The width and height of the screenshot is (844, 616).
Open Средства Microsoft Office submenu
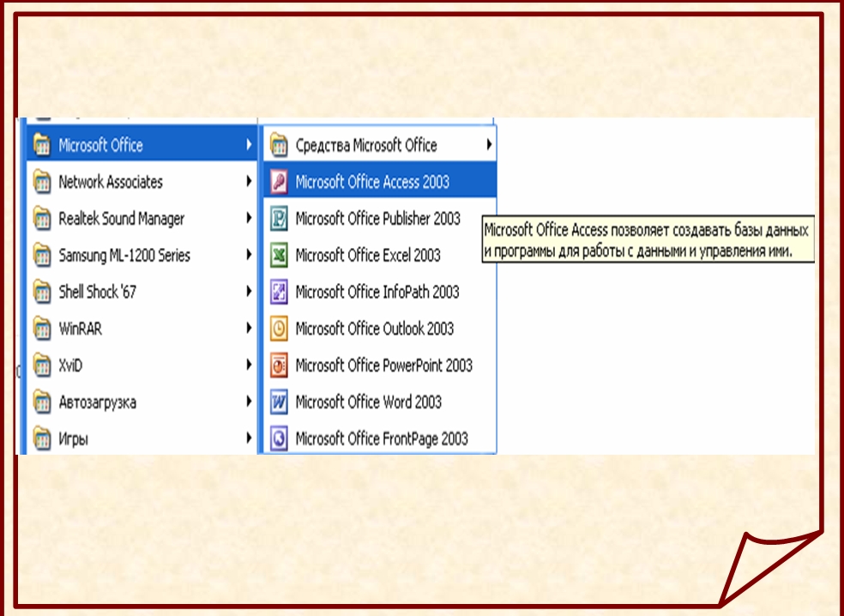pos(379,145)
